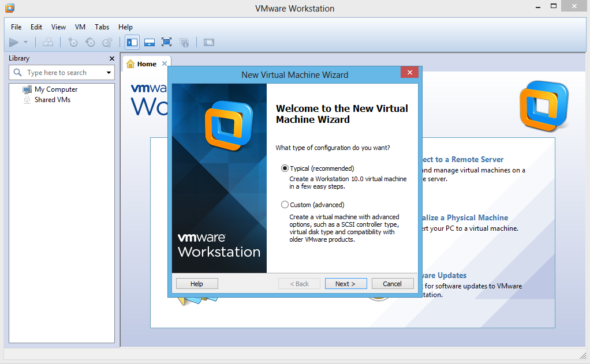Image resolution: width=590 pixels, height=364 pixels.
Task: Open Virtualize a Physical Machine link
Action: (465, 217)
